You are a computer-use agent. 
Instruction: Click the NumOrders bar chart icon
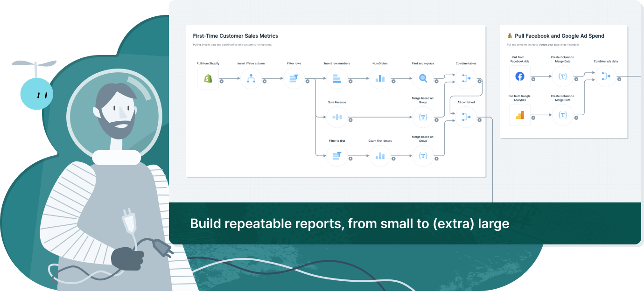tap(380, 78)
